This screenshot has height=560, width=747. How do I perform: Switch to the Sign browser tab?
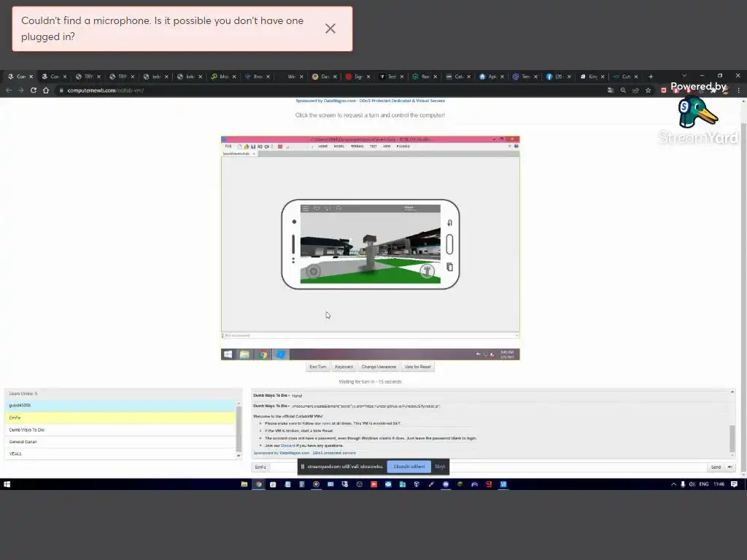pos(357,76)
